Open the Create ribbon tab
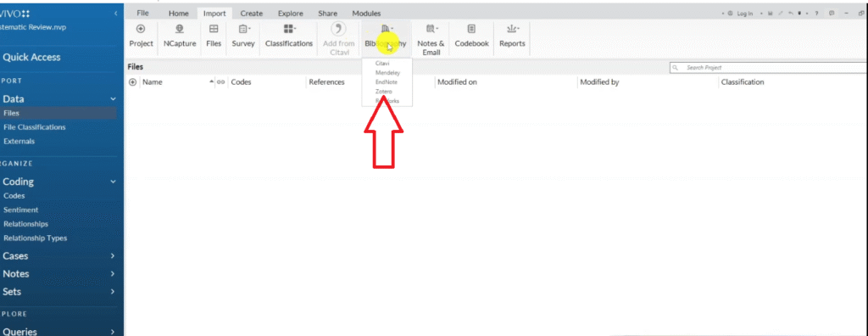868x336 pixels. [x=251, y=14]
